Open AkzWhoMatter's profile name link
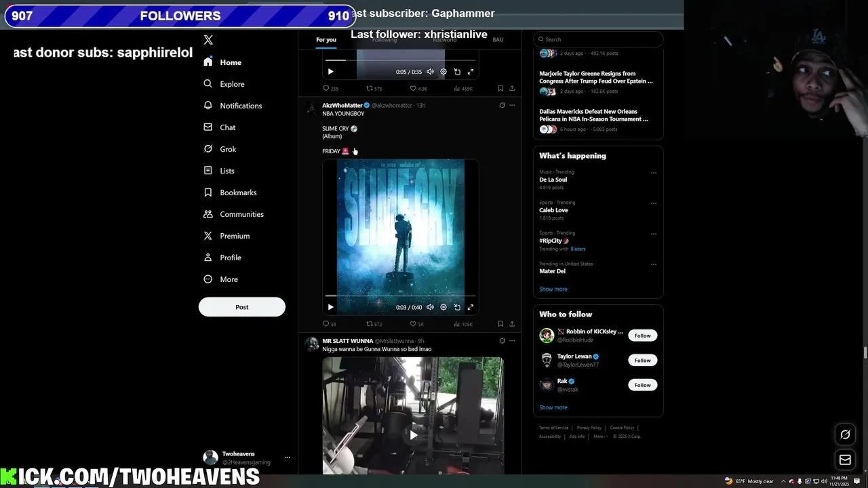 (342, 106)
